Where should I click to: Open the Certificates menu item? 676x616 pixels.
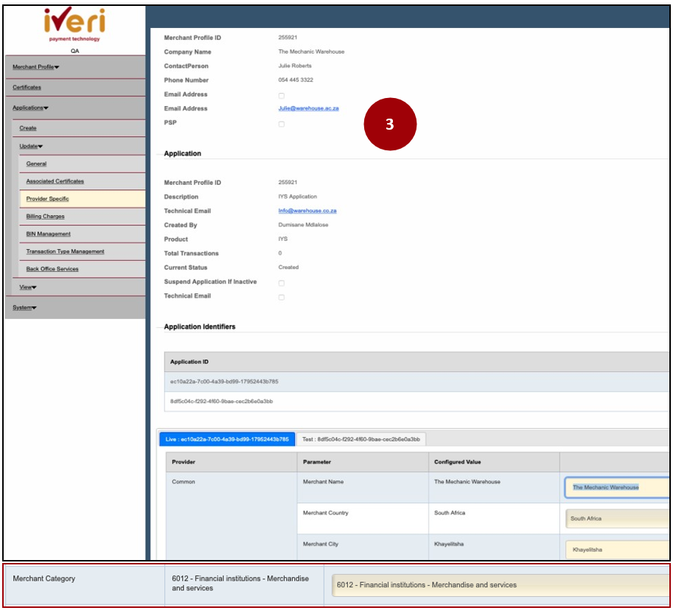(27, 87)
